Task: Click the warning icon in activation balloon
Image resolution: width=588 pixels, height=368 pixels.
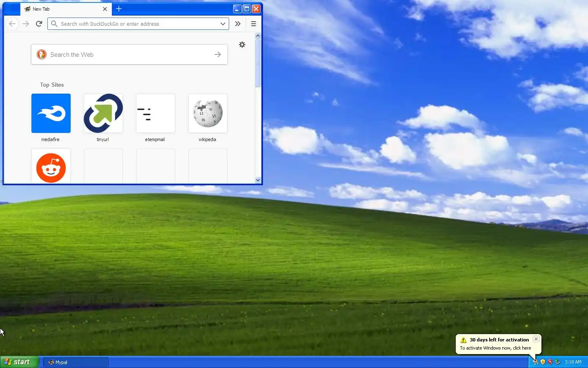Action: [463, 340]
